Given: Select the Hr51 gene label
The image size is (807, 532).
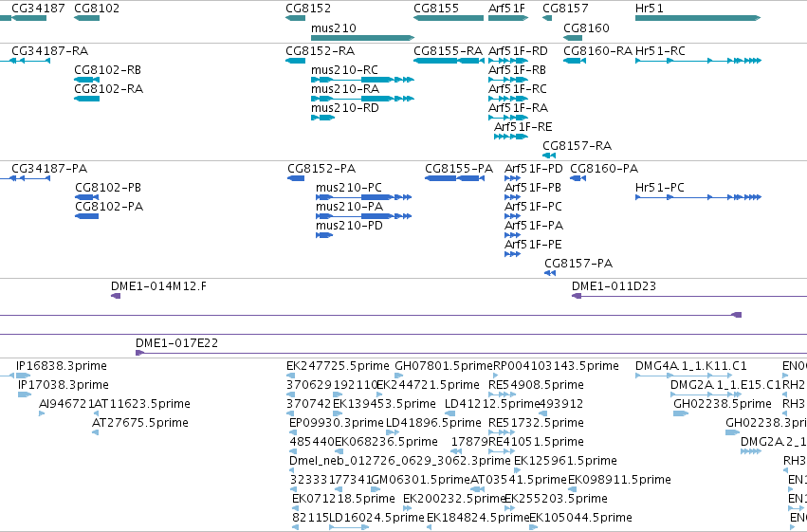Looking at the screenshot, I should click(650, 9).
